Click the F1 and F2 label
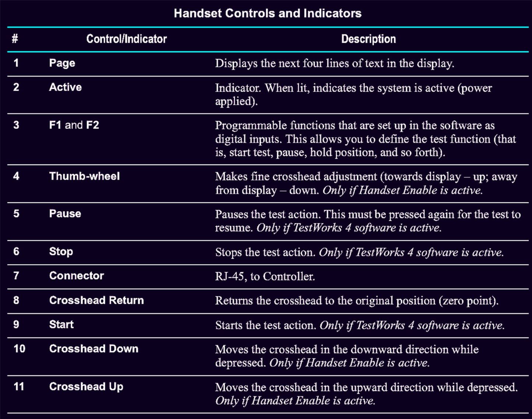Screen dimensions: 532x419 pyautogui.click(x=74, y=125)
